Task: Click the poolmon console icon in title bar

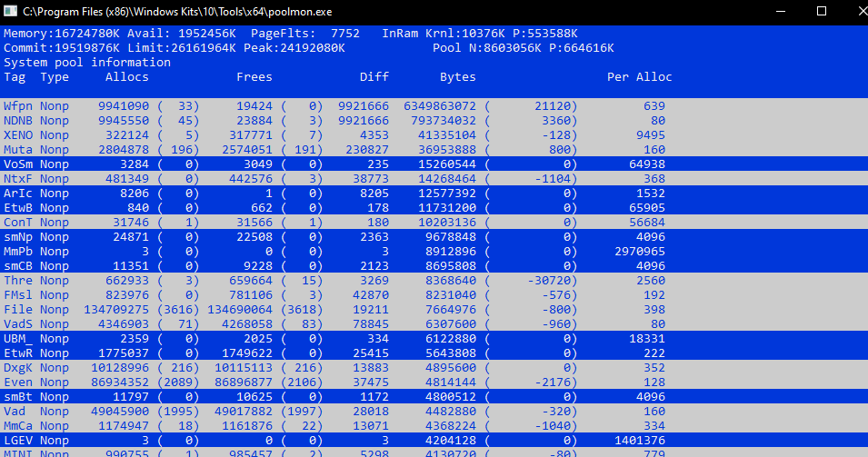Action: point(11,11)
